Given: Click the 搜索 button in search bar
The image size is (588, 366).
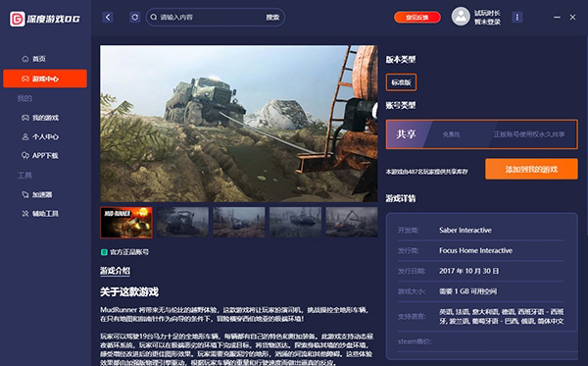Looking at the screenshot, I should pos(272,18).
